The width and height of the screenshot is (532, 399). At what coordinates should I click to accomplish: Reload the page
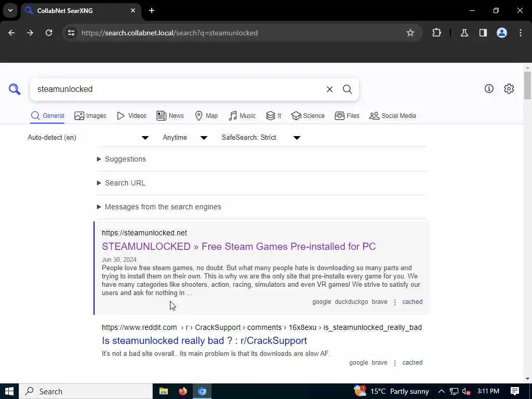(x=49, y=33)
